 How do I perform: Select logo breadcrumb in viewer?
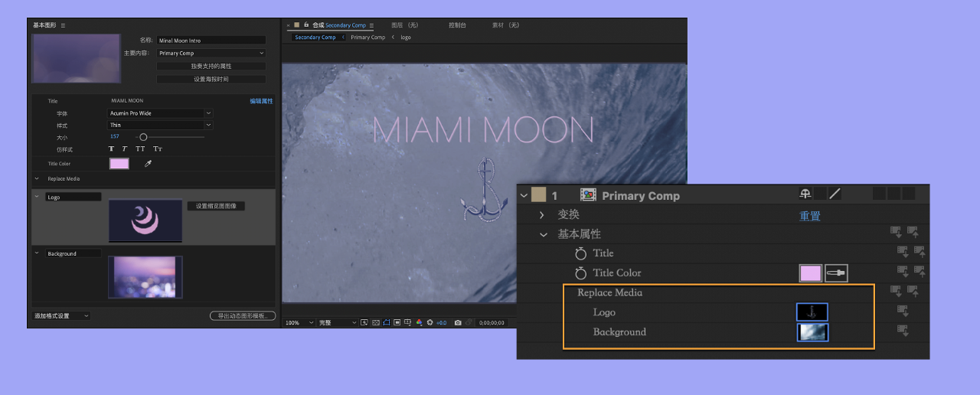coord(406,38)
